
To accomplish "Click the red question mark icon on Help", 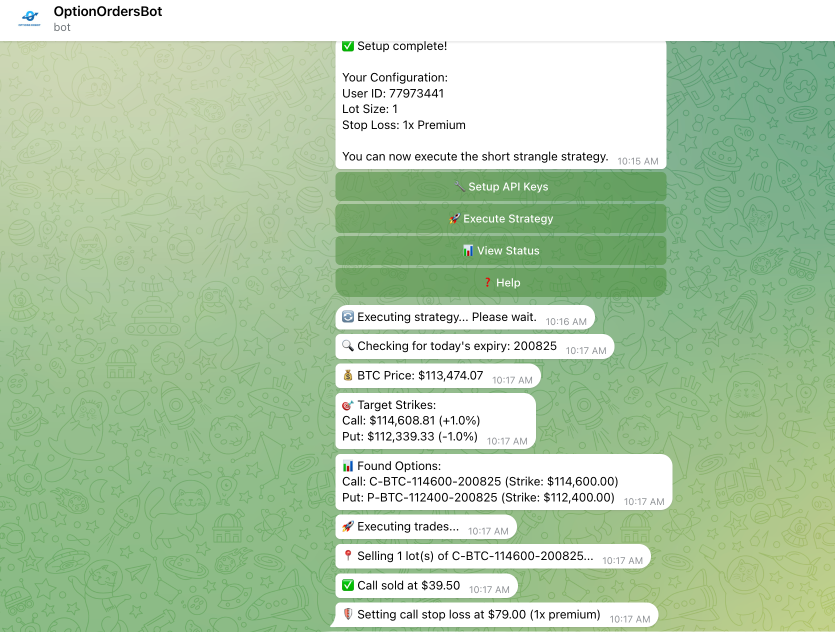I will coord(487,282).
